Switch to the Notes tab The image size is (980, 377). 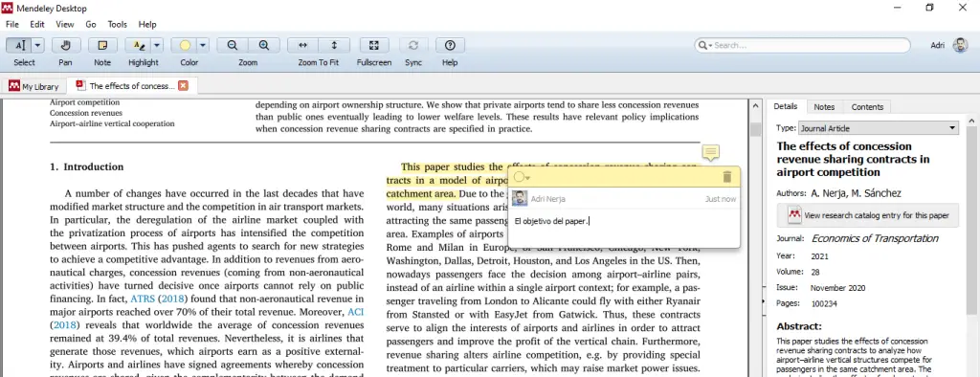[824, 107]
